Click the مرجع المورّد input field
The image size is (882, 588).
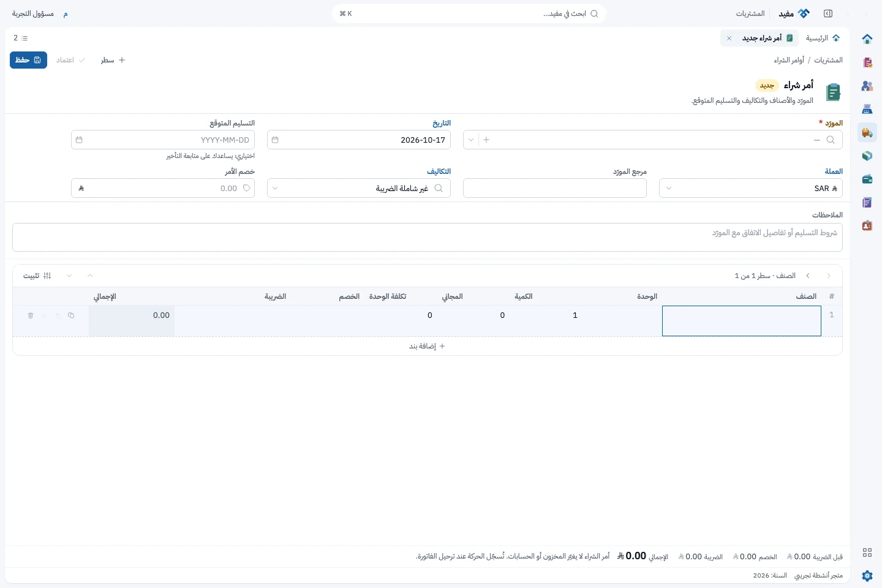555,188
